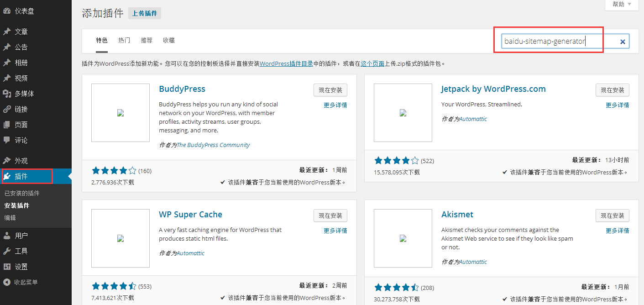Switch to the 推荐 tab

pos(147,40)
